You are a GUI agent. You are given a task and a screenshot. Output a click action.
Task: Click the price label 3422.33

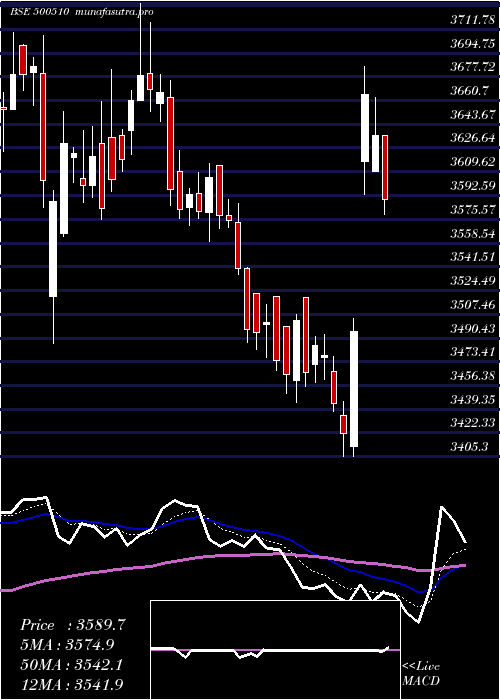pos(473,423)
